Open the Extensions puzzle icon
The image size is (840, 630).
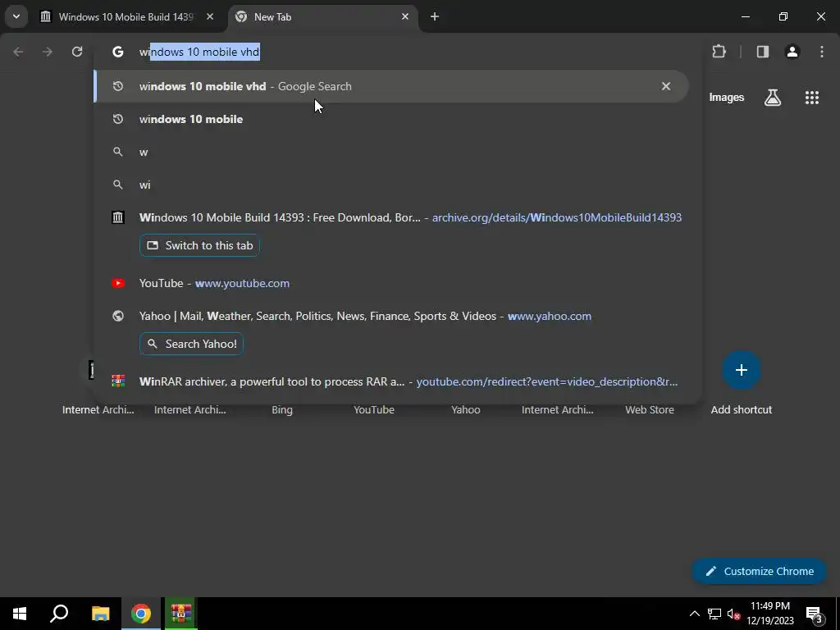719,52
